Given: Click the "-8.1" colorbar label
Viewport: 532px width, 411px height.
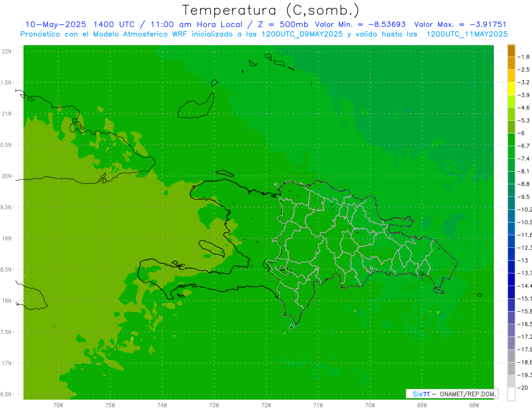Looking at the screenshot, I should (524, 171).
